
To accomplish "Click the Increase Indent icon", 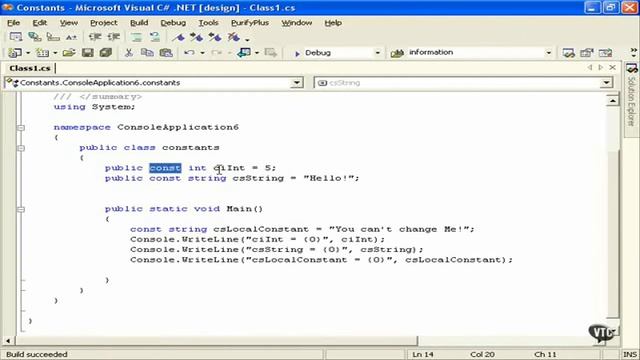I will click(x=113, y=37).
